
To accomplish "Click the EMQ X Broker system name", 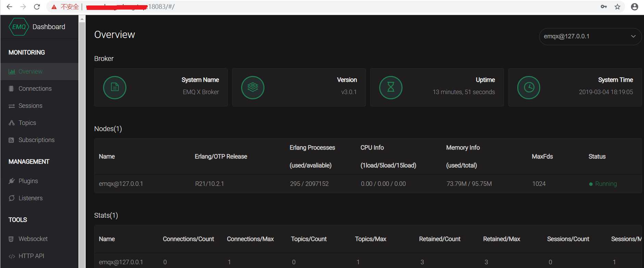I will point(201,92).
